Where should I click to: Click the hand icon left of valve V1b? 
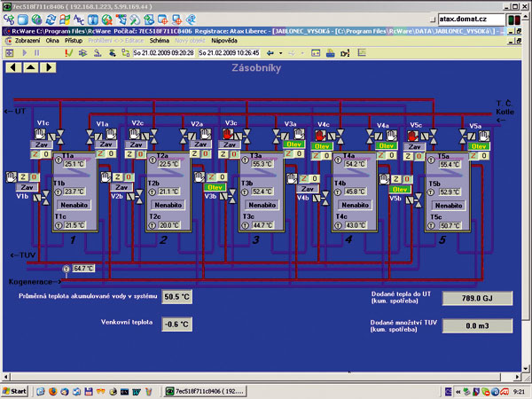pyautogui.click(x=12, y=176)
